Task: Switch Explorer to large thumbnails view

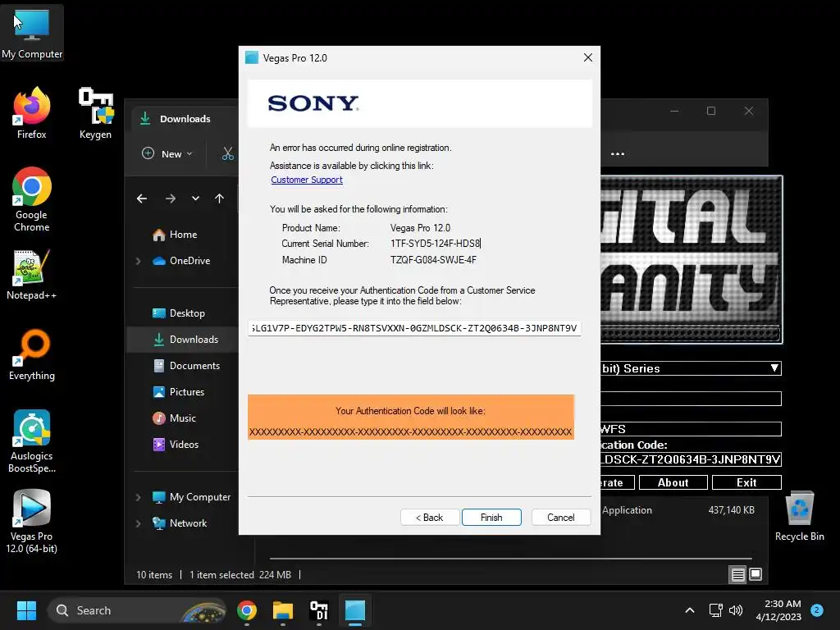Action: tap(756, 574)
